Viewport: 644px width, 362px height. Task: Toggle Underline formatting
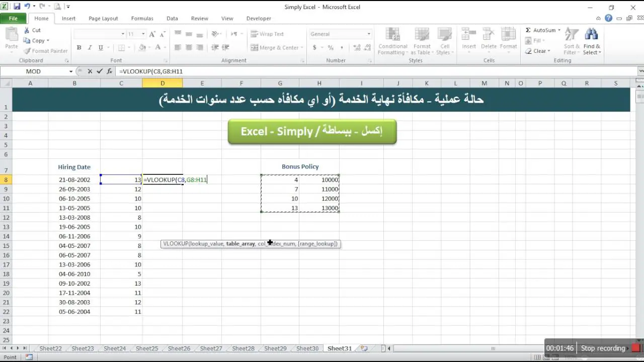tap(101, 48)
